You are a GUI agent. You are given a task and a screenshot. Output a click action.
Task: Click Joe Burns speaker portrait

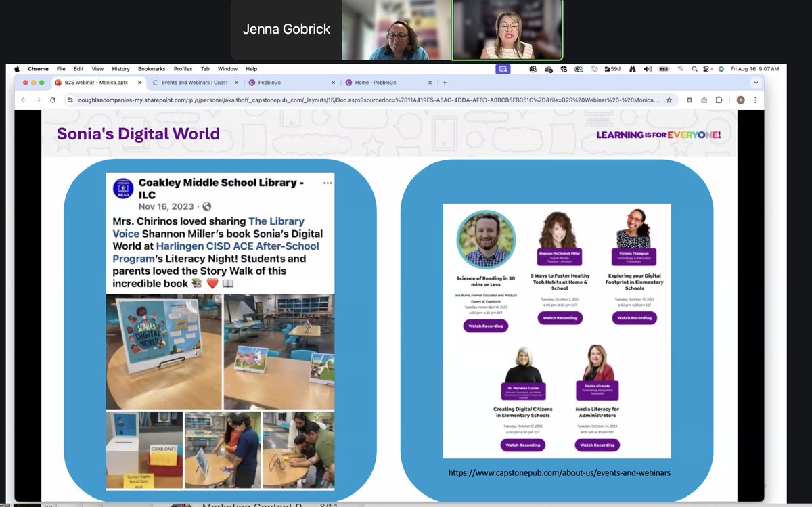(x=485, y=240)
